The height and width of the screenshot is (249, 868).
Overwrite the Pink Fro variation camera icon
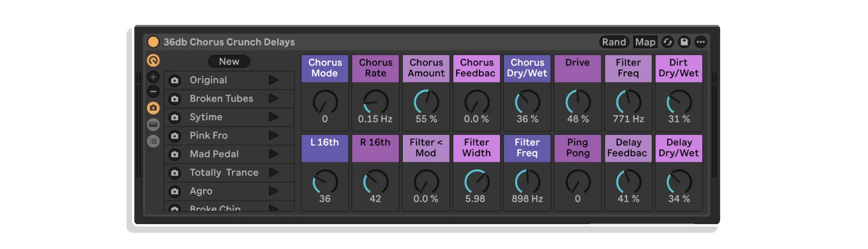[x=175, y=136]
